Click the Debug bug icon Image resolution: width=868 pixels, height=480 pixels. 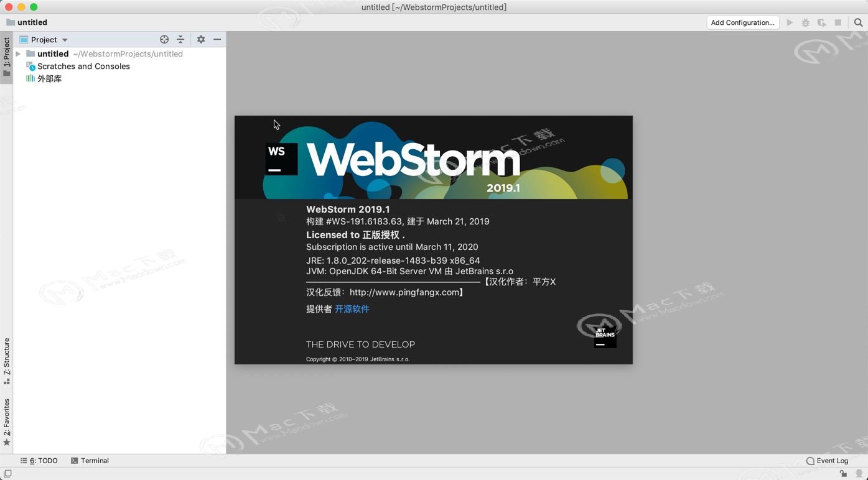(806, 22)
